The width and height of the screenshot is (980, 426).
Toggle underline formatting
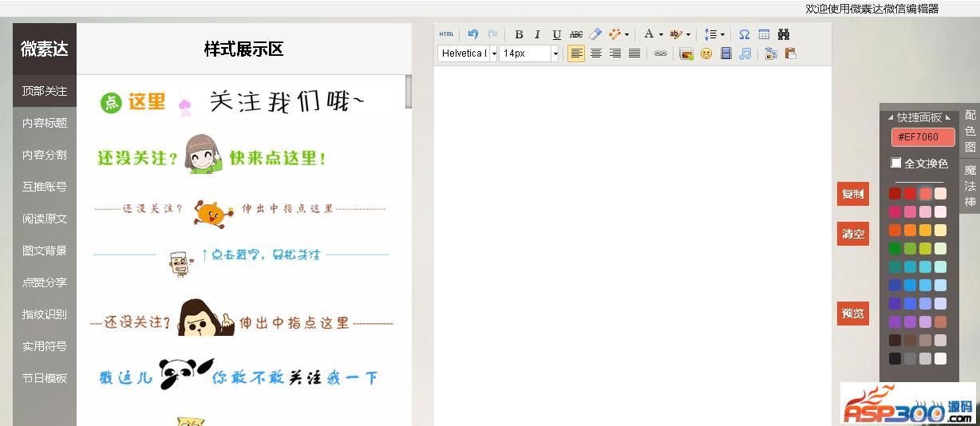click(x=556, y=34)
